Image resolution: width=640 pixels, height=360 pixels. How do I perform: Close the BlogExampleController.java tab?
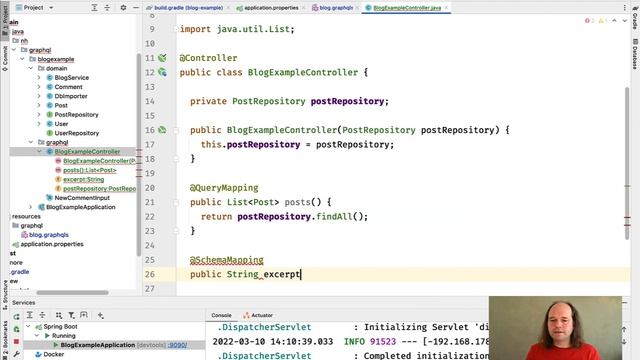tap(446, 8)
